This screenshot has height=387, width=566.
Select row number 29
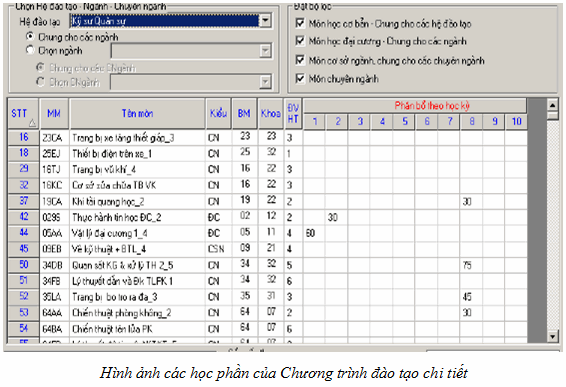23,169
